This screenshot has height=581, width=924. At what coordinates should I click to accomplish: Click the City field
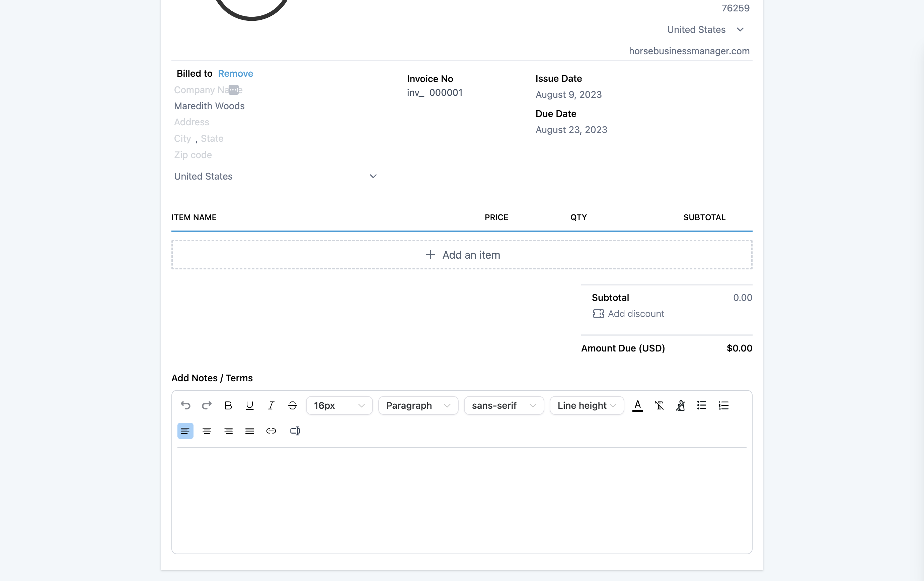coord(183,139)
